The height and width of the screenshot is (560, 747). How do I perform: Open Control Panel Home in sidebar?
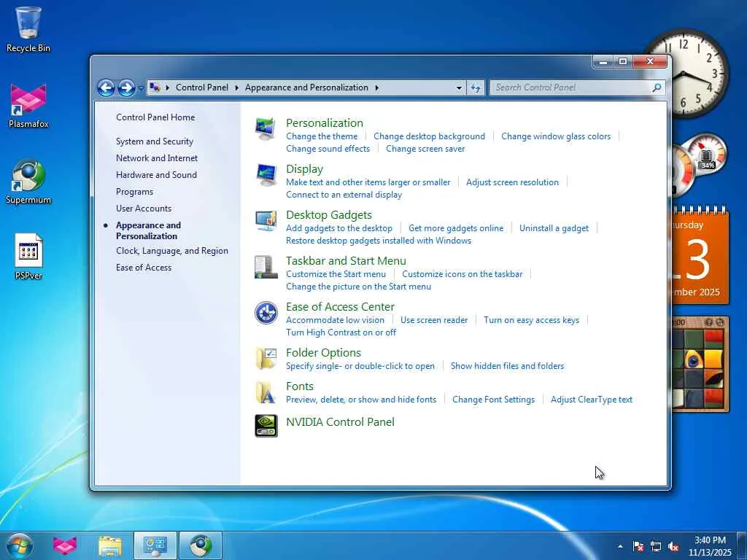(x=155, y=117)
